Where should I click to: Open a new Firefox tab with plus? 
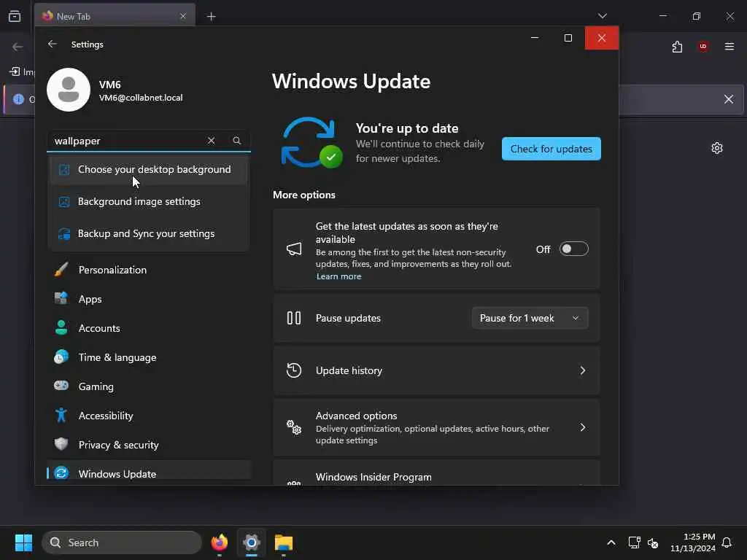click(x=211, y=17)
